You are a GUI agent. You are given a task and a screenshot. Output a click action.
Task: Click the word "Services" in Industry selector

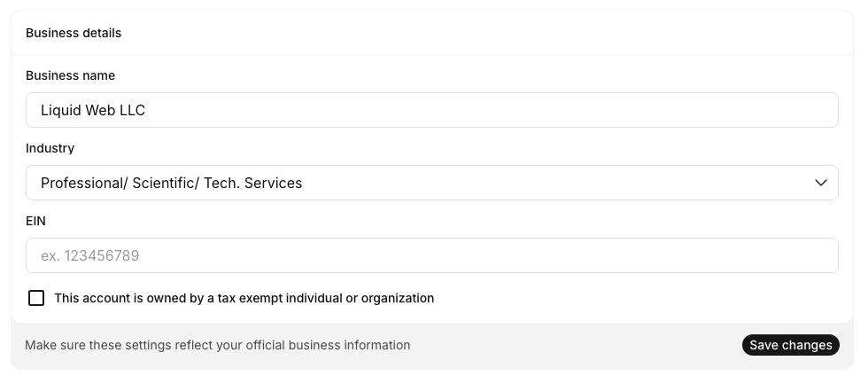click(x=273, y=183)
